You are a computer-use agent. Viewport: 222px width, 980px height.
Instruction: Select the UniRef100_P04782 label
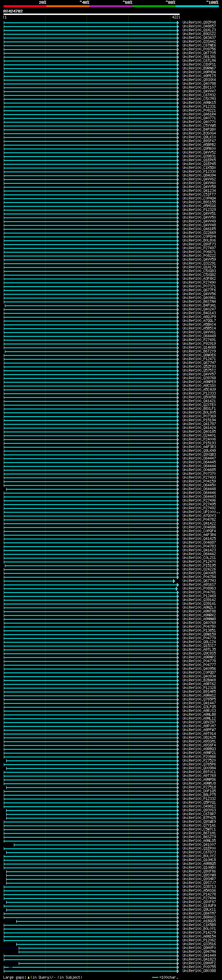click(x=199, y=519)
